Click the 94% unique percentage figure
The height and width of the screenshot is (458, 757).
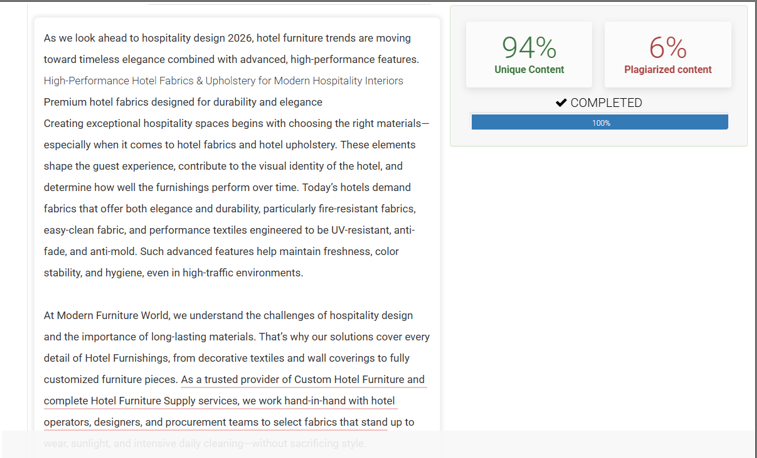point(529,47)
